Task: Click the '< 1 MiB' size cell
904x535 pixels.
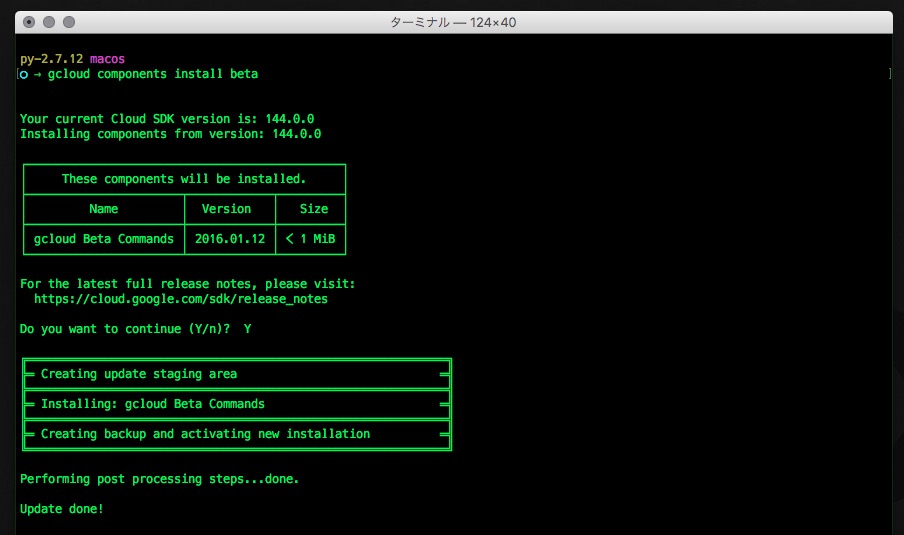Action: (310, 239)
